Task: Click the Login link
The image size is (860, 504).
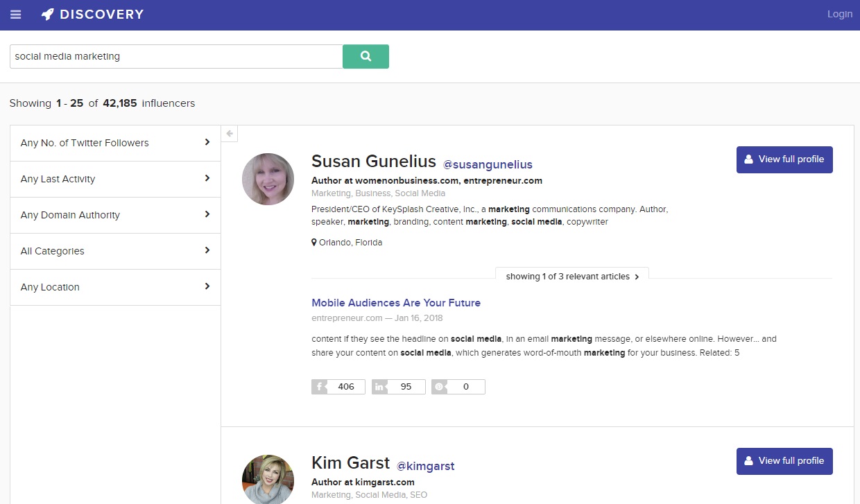Action: coord(840,14)
